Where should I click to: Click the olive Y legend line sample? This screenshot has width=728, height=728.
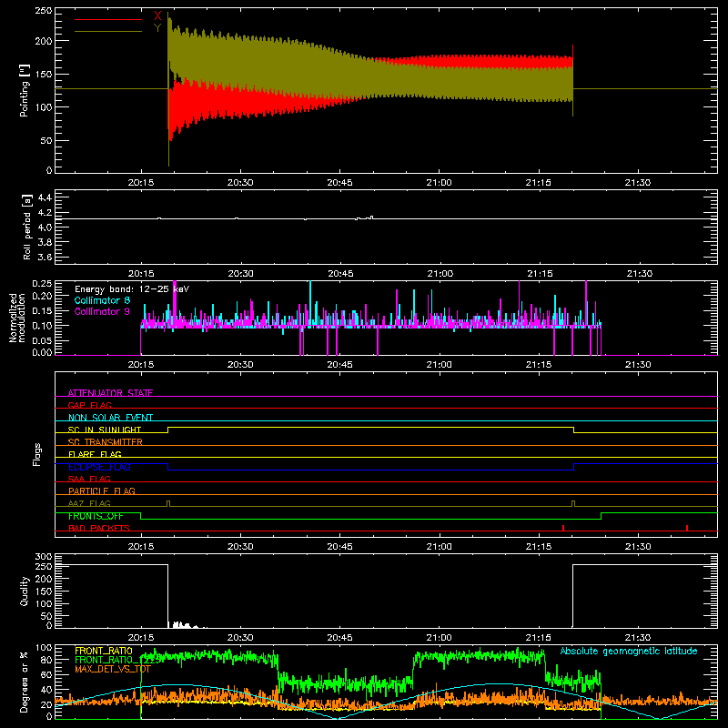[108, 31]
